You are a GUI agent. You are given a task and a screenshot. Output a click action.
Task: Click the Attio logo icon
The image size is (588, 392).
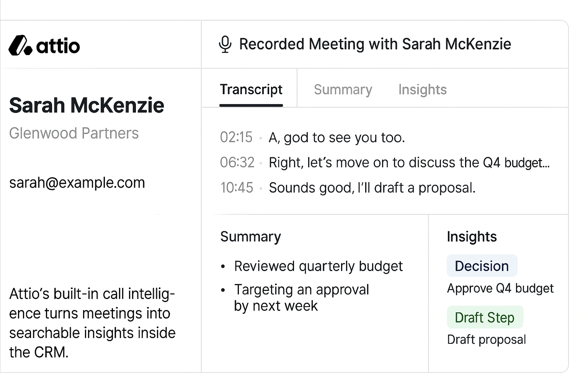20,45
